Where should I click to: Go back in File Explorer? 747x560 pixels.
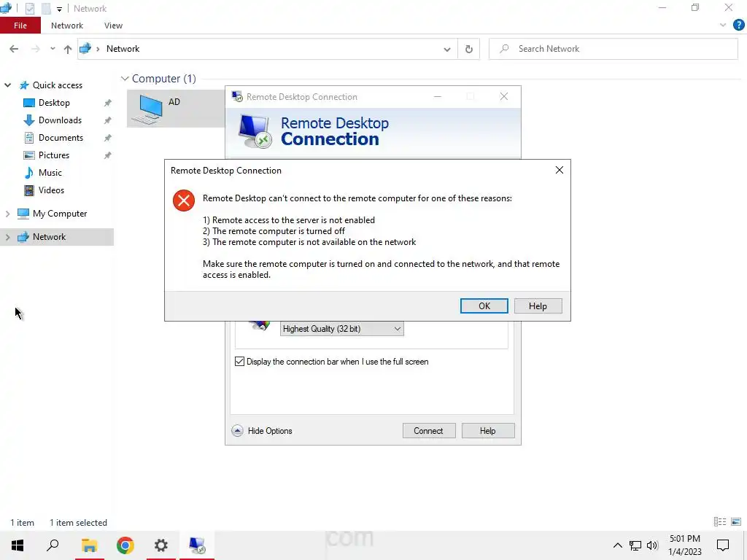click(14, 49)
